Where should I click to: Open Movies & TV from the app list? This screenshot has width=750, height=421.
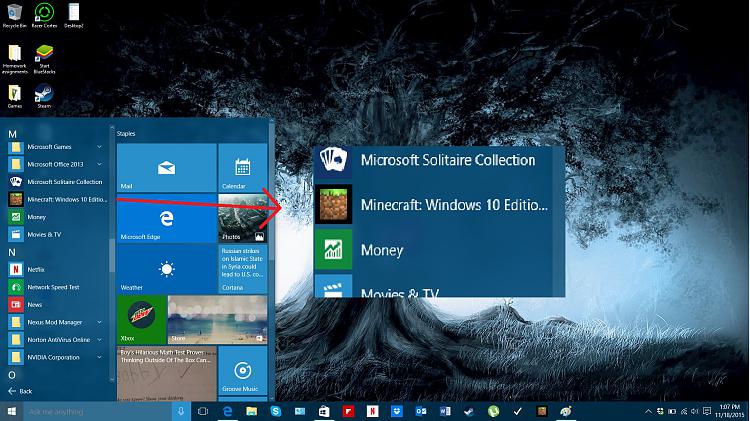click(56, 234)
